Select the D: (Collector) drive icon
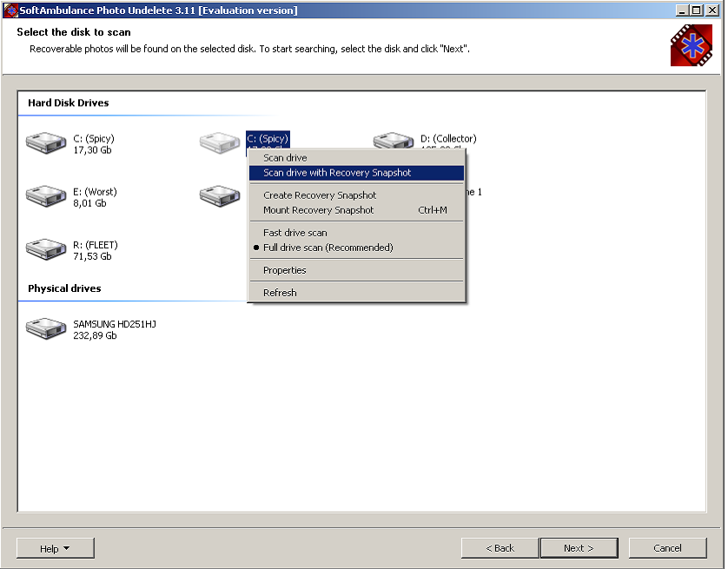Image resolution: width=728 pixels, height=569 pixels. 394,140
